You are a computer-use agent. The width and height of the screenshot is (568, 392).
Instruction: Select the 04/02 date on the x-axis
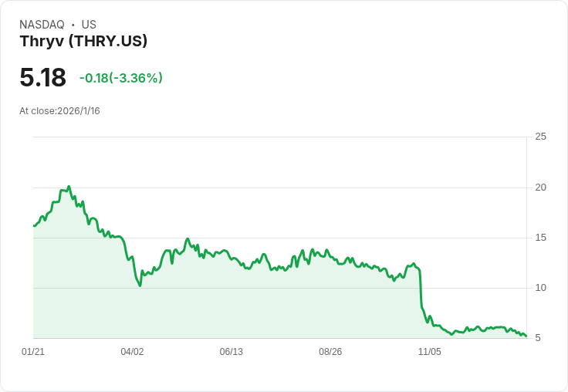pyautogui.click(x=132, y=352)
